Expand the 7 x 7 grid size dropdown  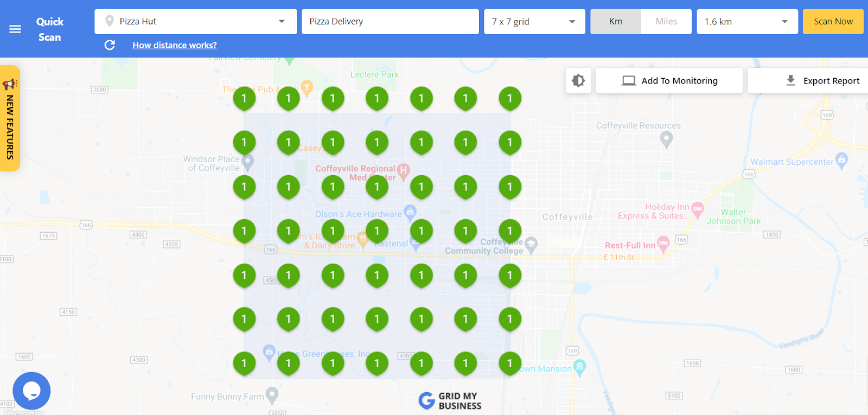pos(534,21)
